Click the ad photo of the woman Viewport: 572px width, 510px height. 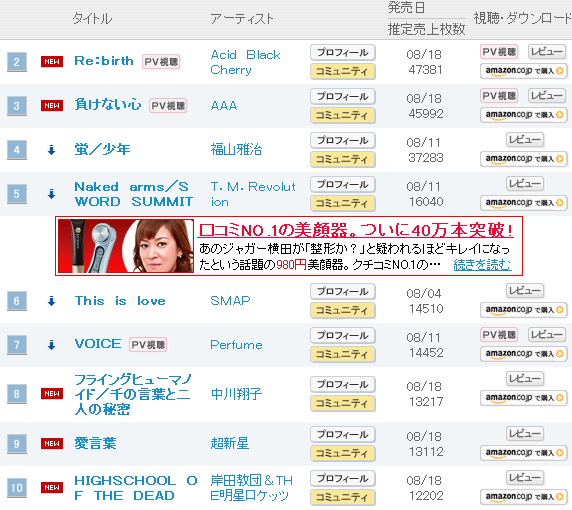(x=126, y=246)
